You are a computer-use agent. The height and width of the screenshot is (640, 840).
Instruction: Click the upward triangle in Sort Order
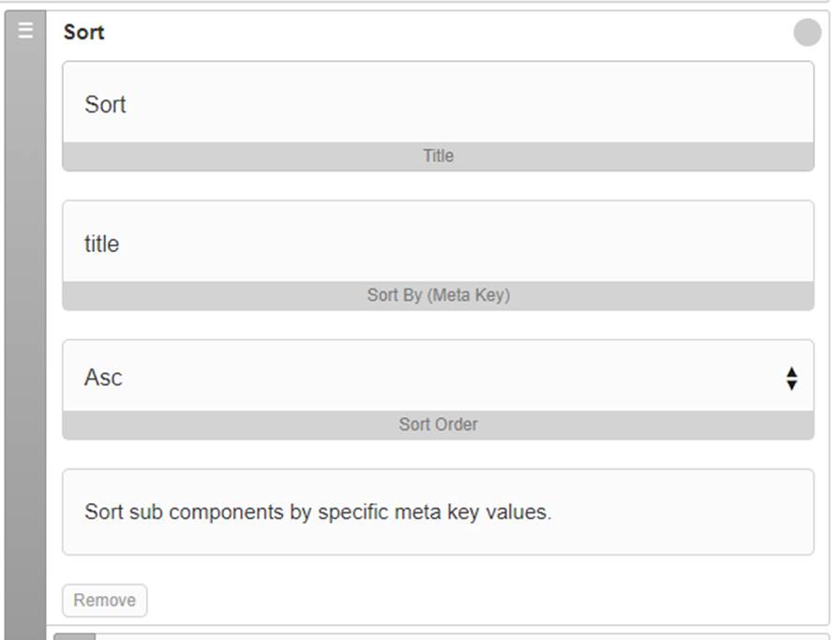(x=792, y=372)
